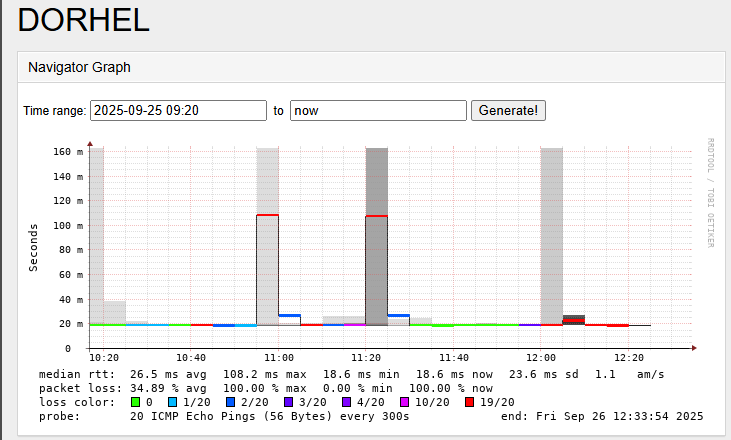Click the light blue 1/20 loss swatch

pos(174,401)
